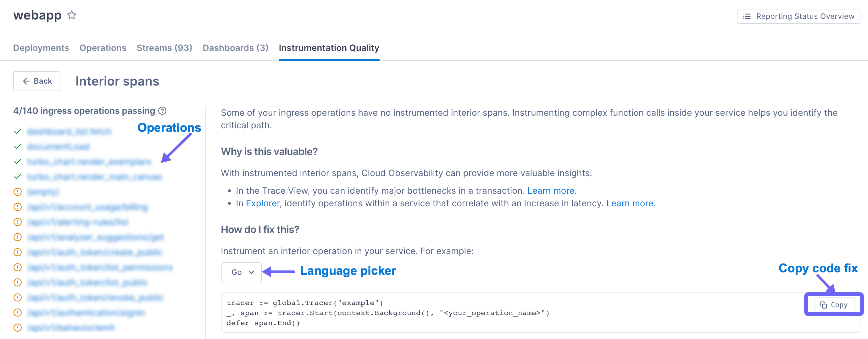Image resolution: width=868 pixels, height=339 pixels.
Task: Switch to the Deployments tab
Action: (x=41, y=48)
